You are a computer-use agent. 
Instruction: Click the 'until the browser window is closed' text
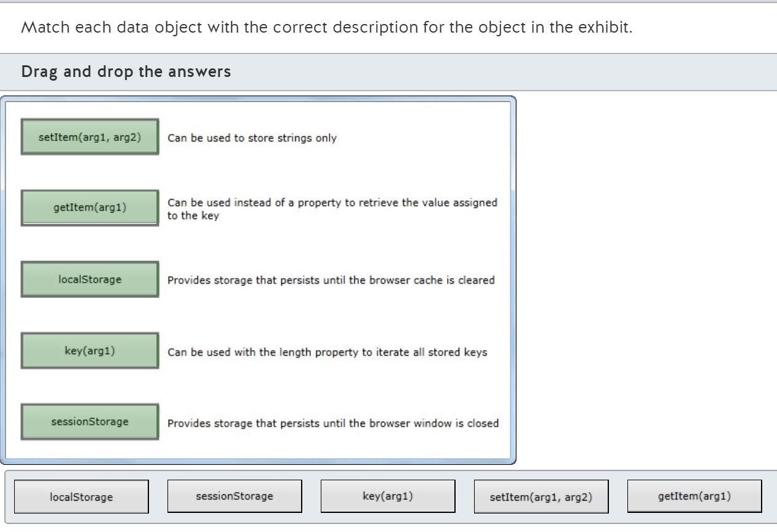click(332, 423)
